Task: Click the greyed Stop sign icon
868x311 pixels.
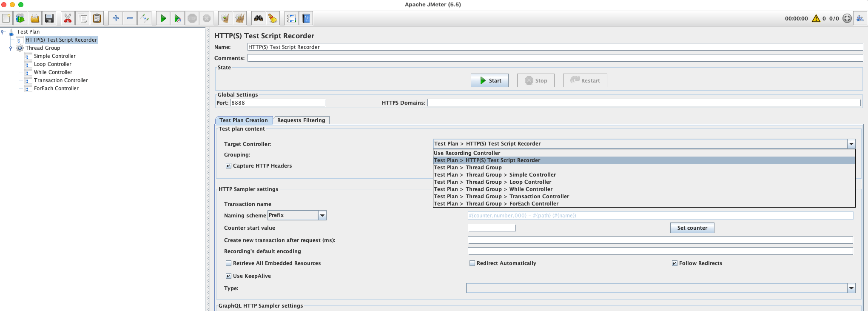Action: (192, 18)
